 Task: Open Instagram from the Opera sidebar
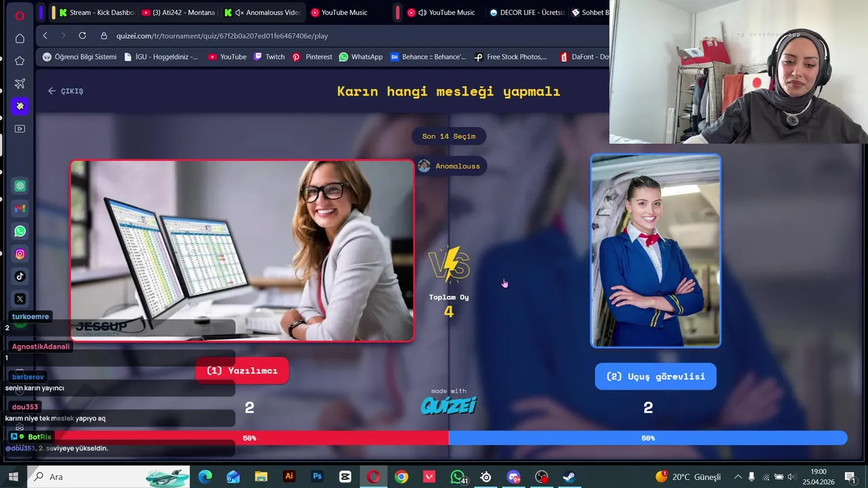(20, 254)
